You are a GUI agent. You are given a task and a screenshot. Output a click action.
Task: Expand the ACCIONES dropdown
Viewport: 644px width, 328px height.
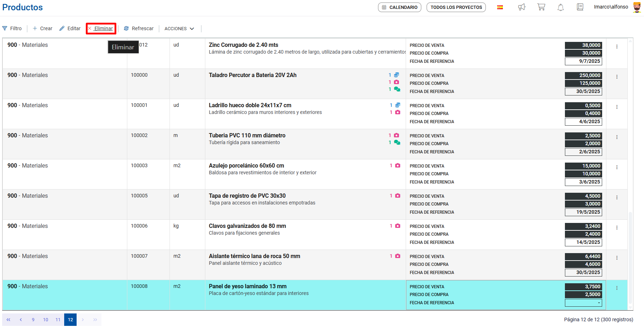click(179, 29)
